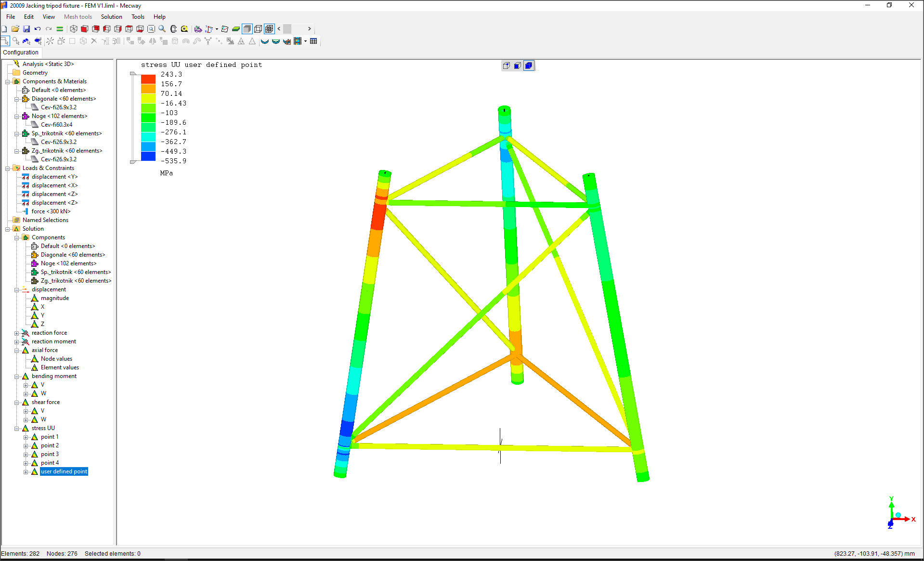Click the animation film strip icon
The height and width of the screenshot is (561, 924).
[x=298, y=41]
